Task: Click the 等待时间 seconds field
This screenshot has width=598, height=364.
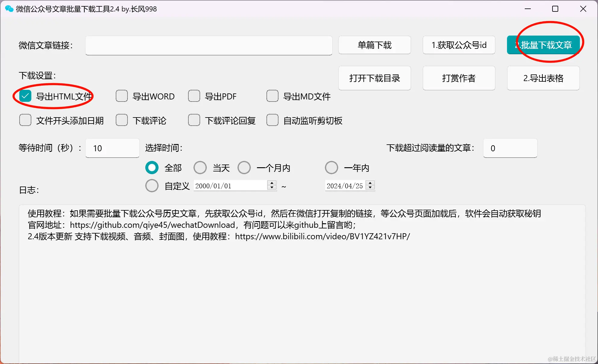Action: point(112,148)
